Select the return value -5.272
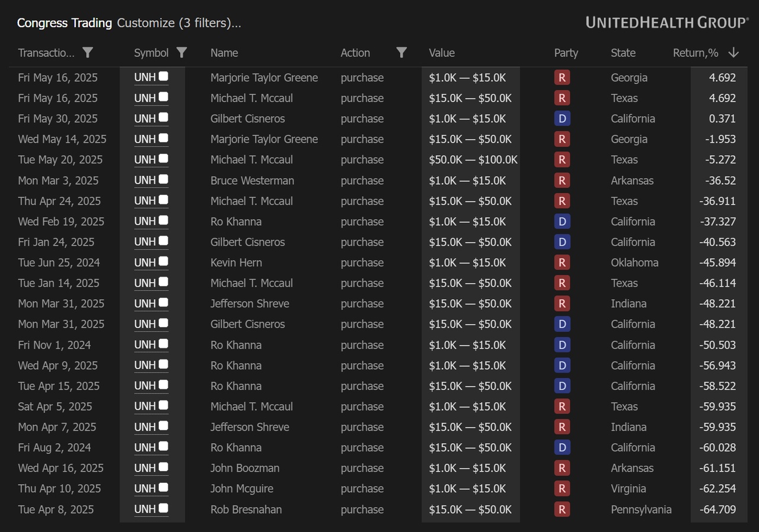The height and width of the screenshot is (532, 759). click(720, 159)
